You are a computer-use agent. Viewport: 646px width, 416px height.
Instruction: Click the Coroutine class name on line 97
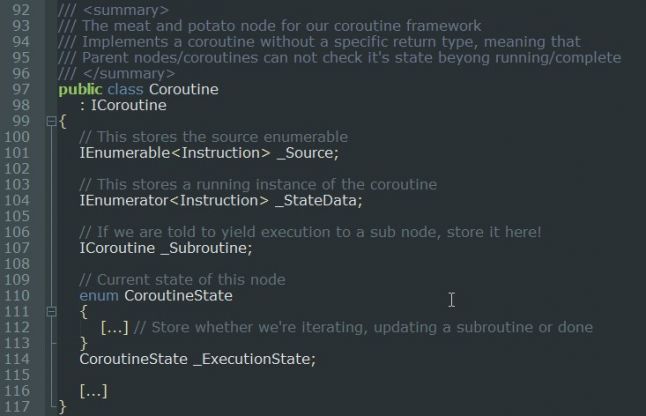pos(183,89)
